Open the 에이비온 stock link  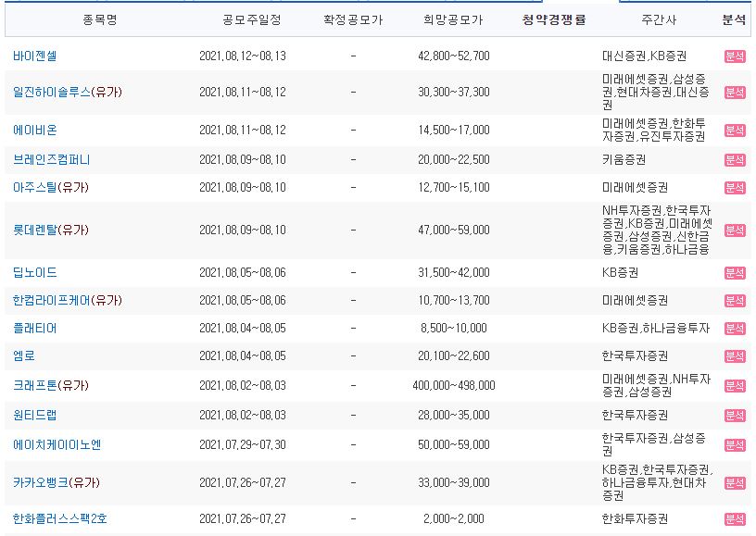34,130
